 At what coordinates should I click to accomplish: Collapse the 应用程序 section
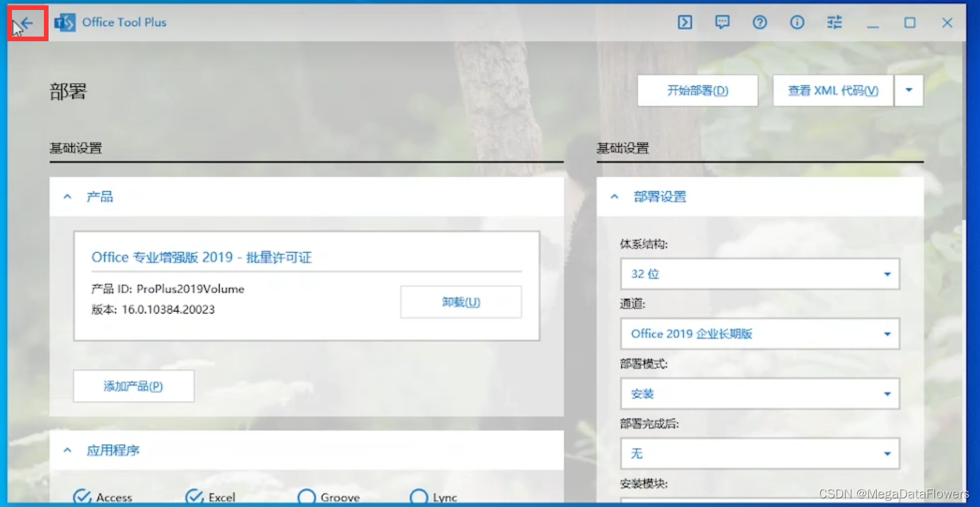click(x=67, y=450)
